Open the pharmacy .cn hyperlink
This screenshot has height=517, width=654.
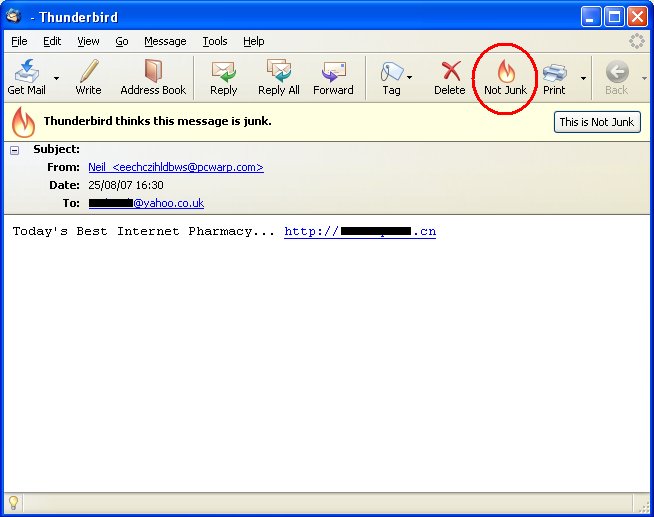point(360,231)
